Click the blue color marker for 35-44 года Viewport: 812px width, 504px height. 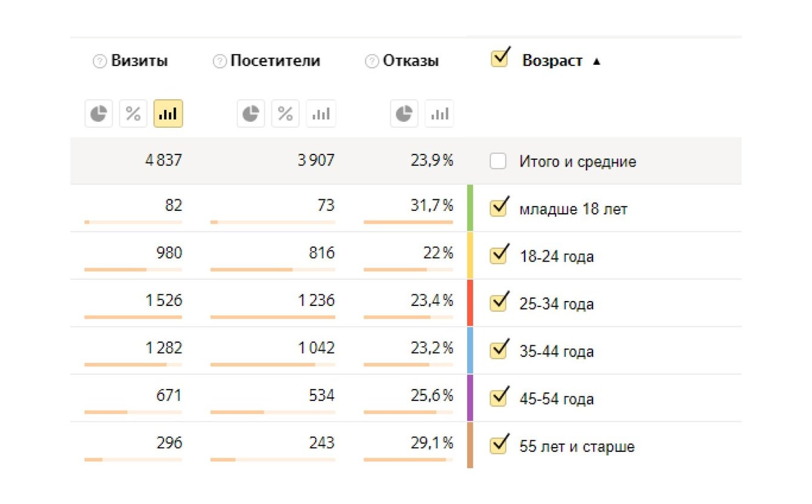(470, 350)
